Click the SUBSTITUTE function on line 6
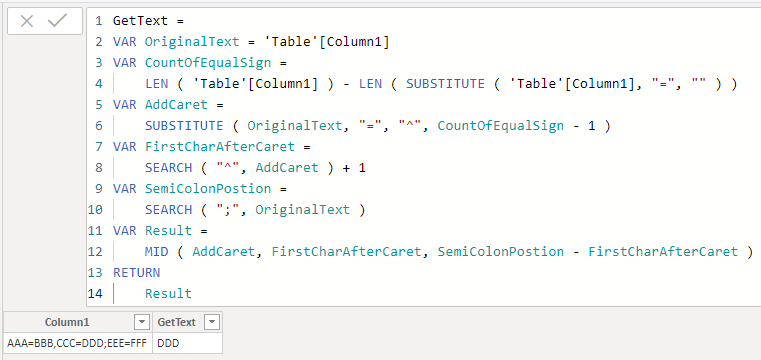This screenshot has height=360, width=761. [x=184, y=126]
